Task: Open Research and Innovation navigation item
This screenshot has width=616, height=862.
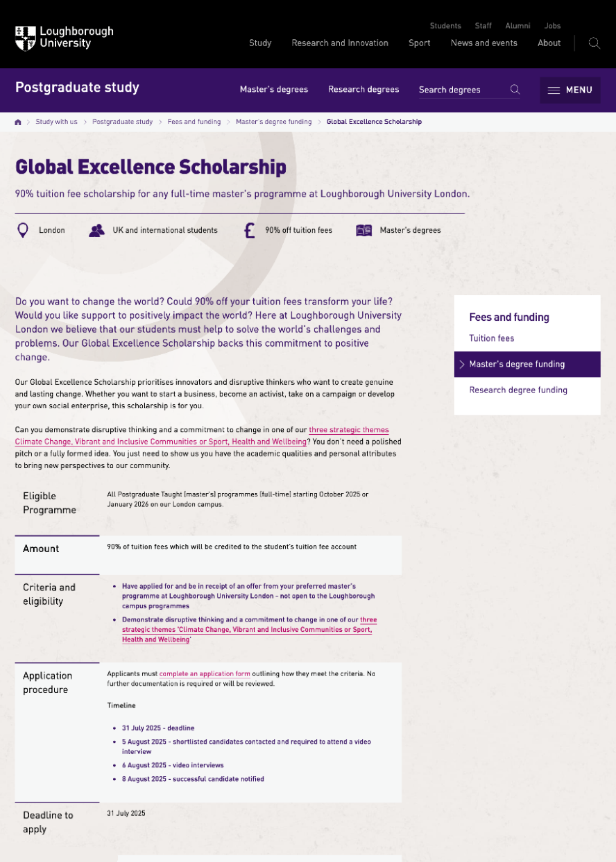Action: (340, 43)
